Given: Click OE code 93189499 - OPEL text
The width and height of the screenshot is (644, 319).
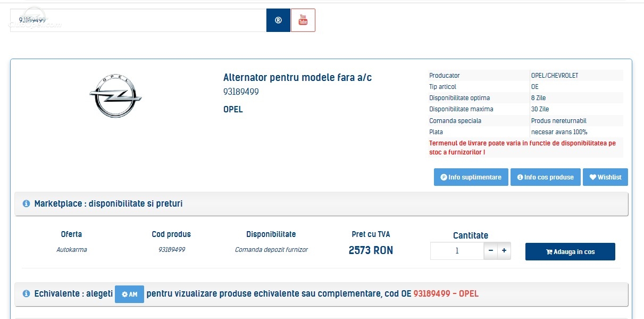Looking at the screenshot, I should pos(446,294).
